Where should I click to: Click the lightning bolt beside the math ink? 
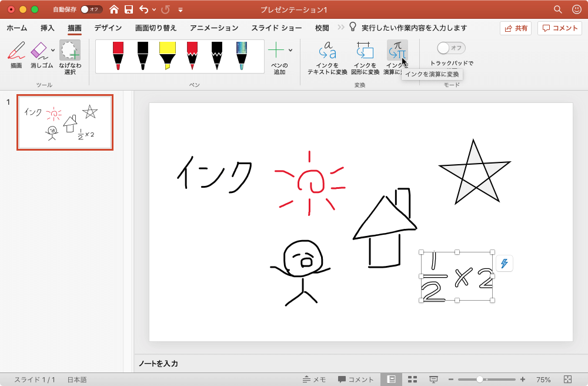tap(503, 264)
